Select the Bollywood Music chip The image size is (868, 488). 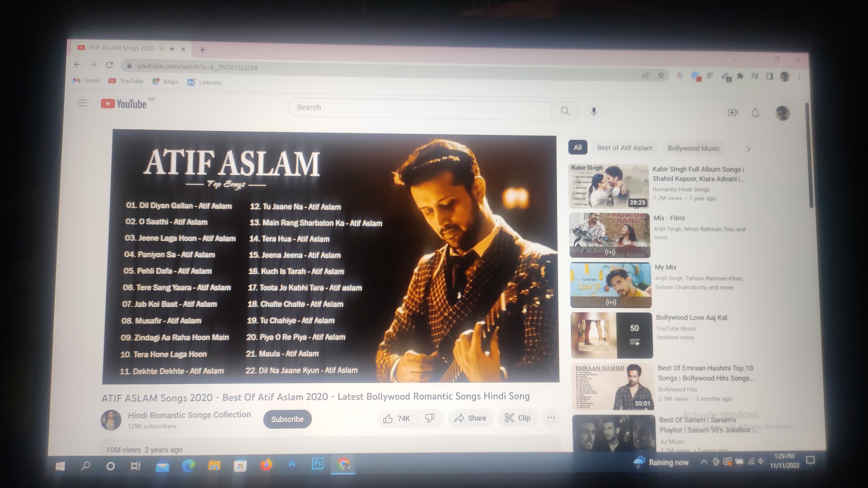pos(694,149)
